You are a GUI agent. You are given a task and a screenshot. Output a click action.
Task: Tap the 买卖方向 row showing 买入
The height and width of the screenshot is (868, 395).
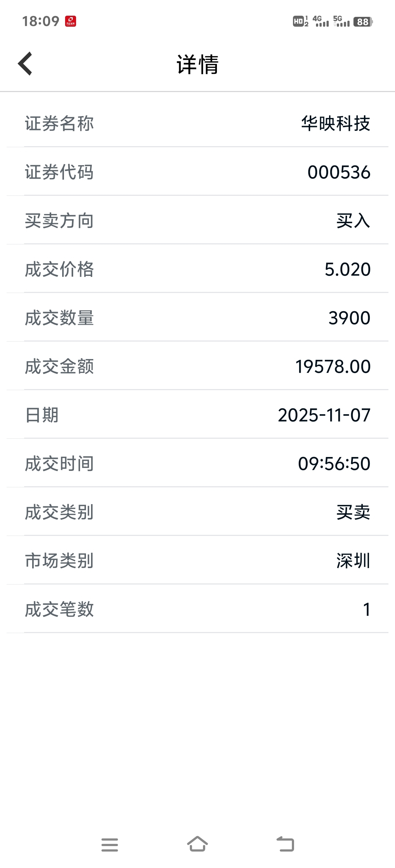point(197,220)
